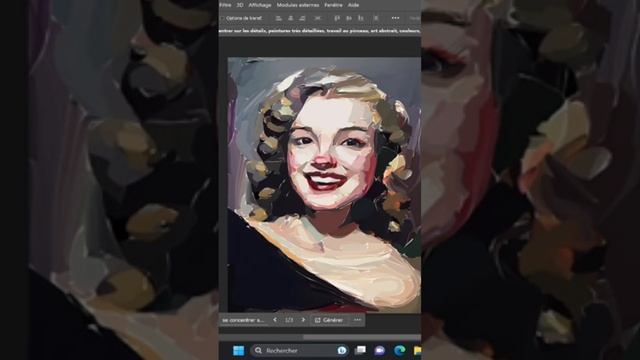
Task: Open the Fenêtre menu
Action: (x=333, y=5)
